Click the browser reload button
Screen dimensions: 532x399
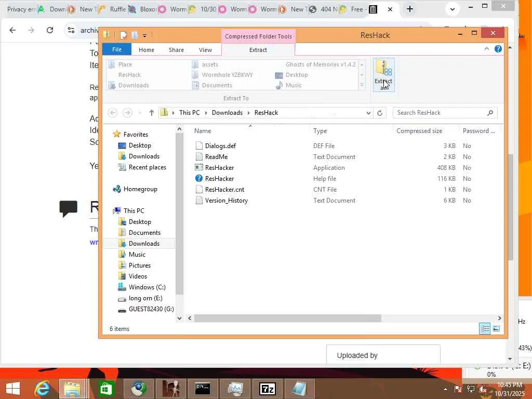pyautogui.click(x=50, y=30)
